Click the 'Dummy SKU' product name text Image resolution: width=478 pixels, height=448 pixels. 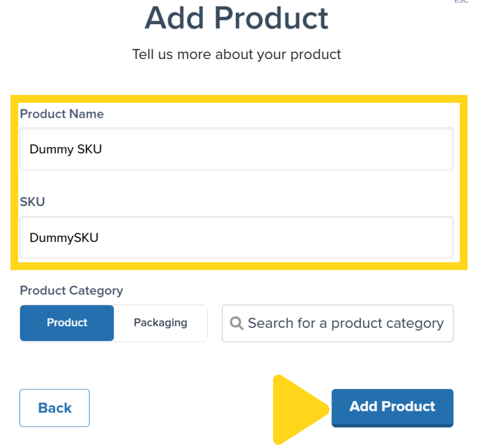(66, 149)
